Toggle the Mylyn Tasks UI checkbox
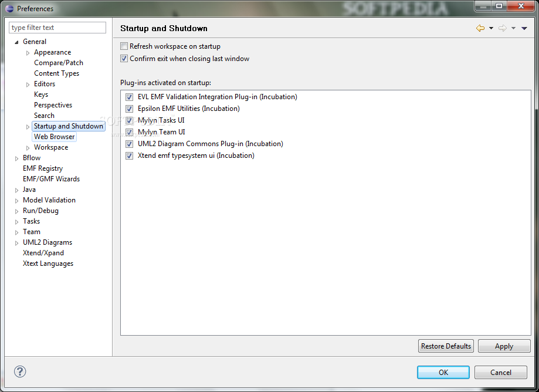This screenshot has height=392, width=539. [129, 120]
